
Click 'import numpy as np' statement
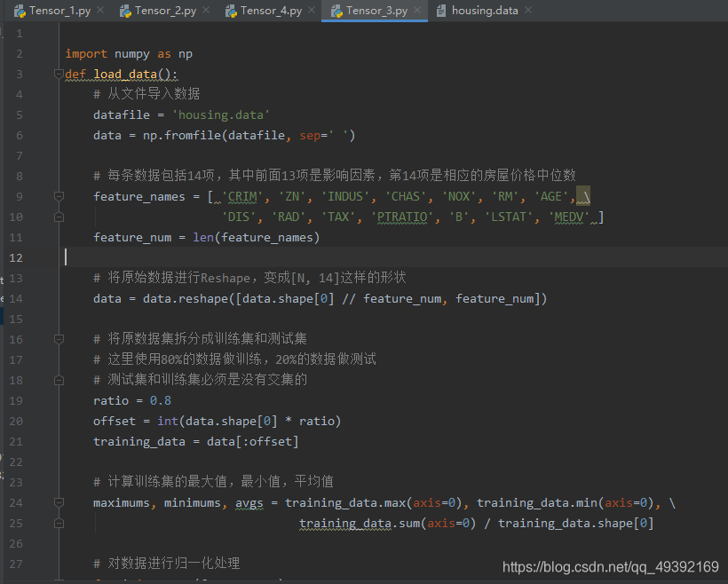coord(129,54)
